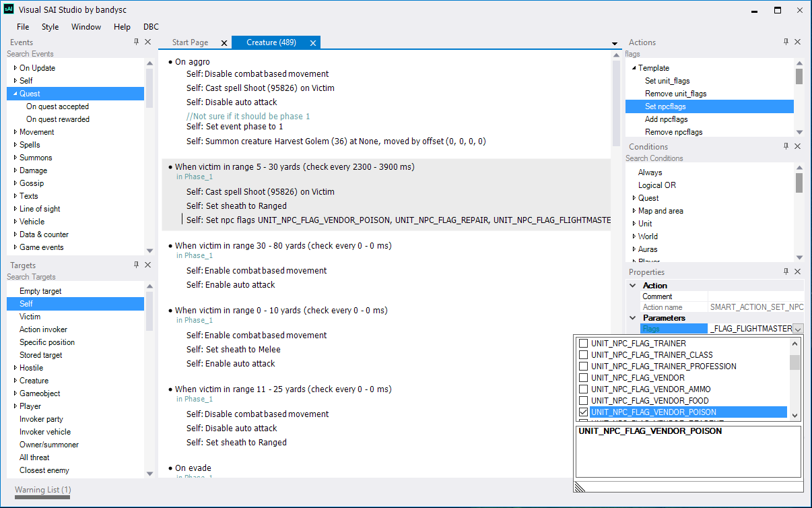Click the Search Events input field

coord(67,54)
